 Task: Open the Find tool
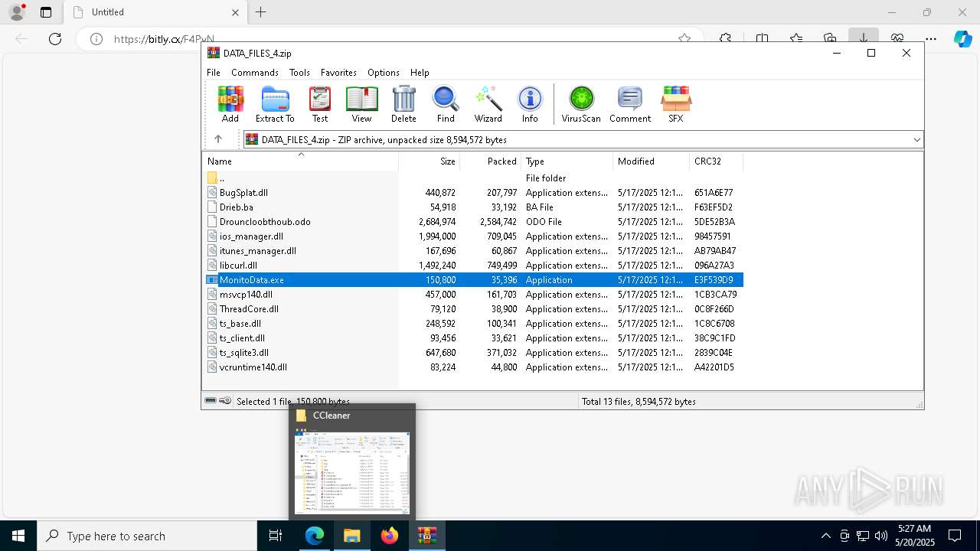(446, 104)
